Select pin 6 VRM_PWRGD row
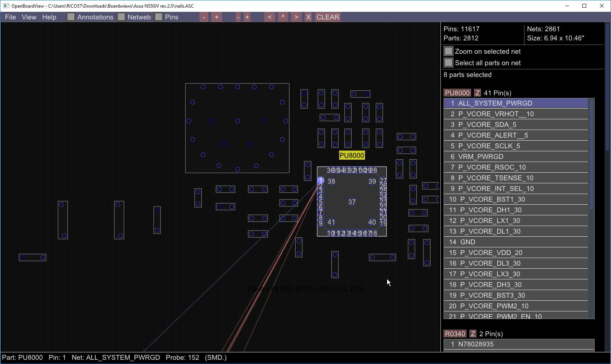Screen dimensions: 611x364 point(516,157)
